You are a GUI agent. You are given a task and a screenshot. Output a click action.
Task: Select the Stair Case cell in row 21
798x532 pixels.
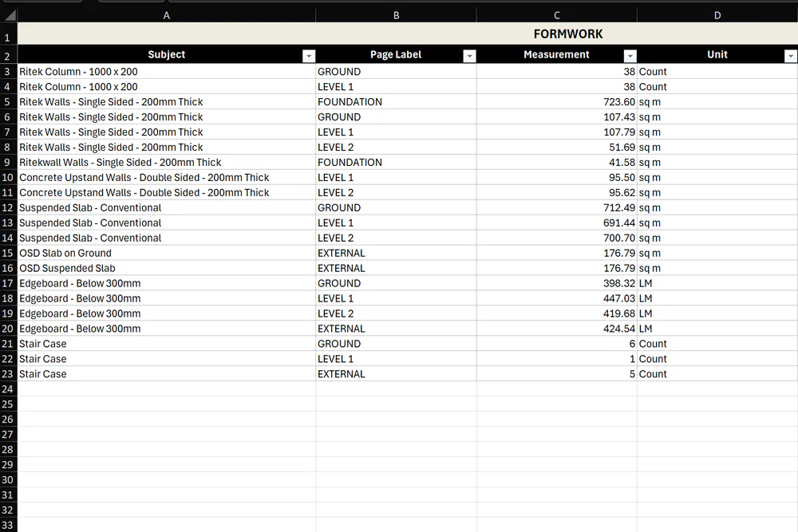(x=167, y=344)
